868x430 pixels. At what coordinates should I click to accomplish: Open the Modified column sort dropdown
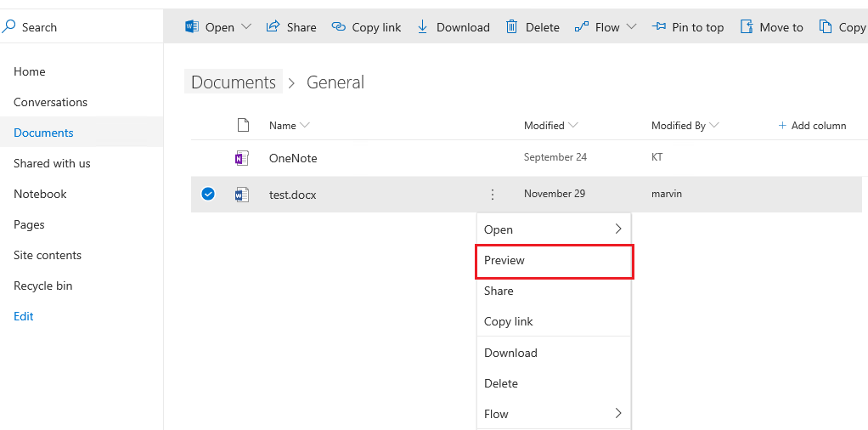(572, 126)
